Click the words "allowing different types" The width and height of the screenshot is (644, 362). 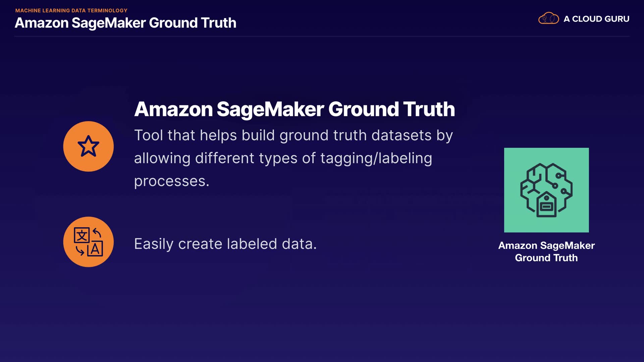(216, 158)
